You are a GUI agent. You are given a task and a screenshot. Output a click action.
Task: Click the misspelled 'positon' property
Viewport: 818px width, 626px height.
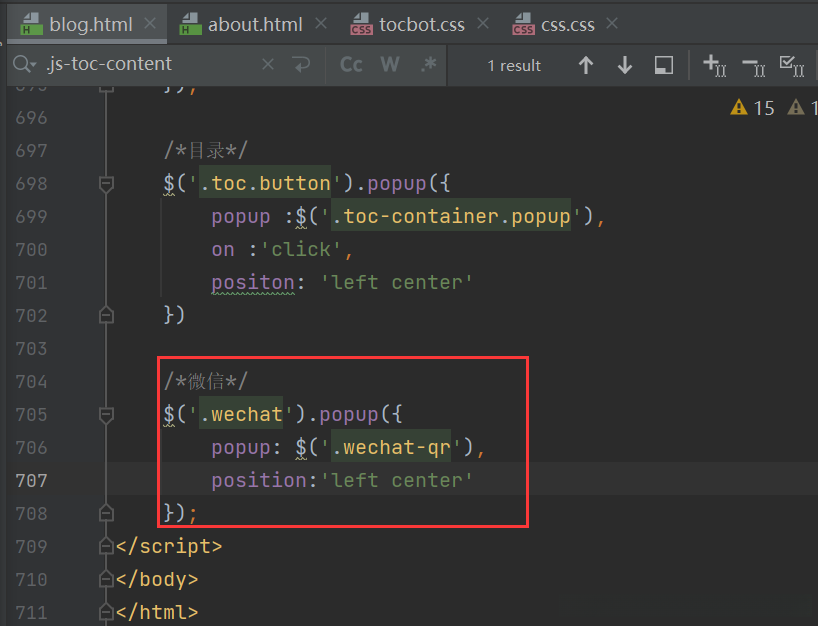(x=253, y=283)
